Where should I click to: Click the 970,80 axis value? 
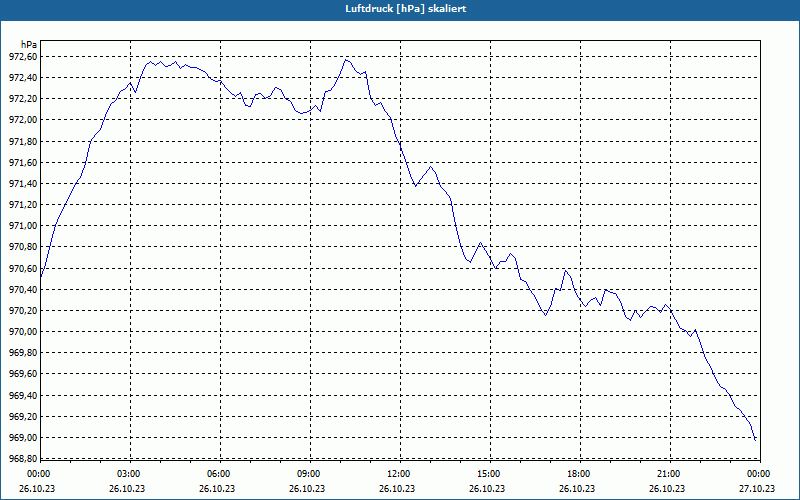click(23, 247)
